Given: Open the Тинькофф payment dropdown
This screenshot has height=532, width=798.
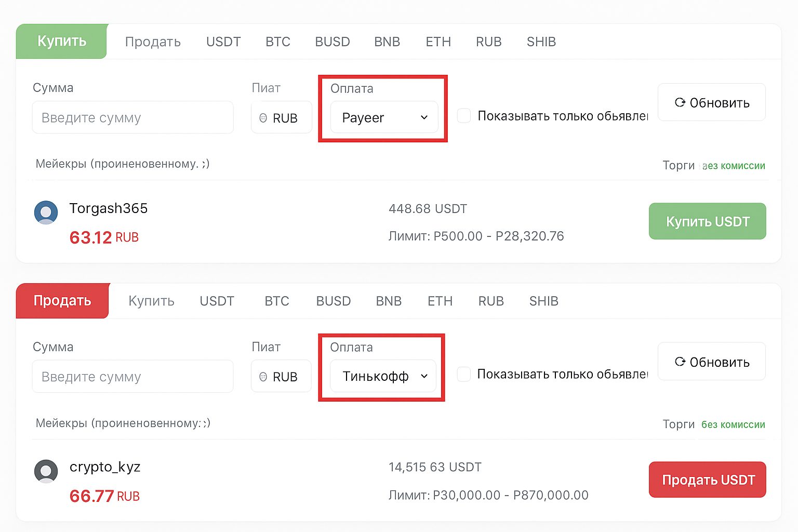Looking at the screenshot, I should (x=383, y=376).
